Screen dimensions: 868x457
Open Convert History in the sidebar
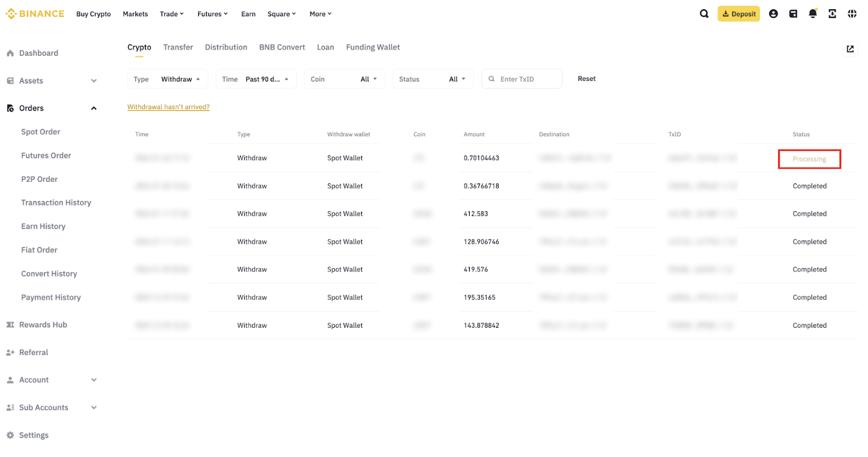[x=49, y=274]
